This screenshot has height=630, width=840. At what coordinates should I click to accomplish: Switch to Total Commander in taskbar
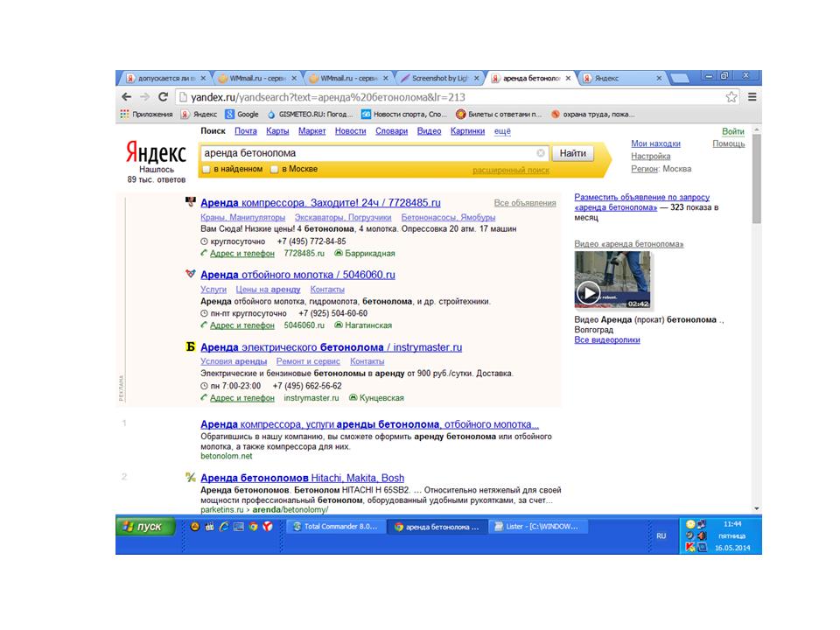335,527
